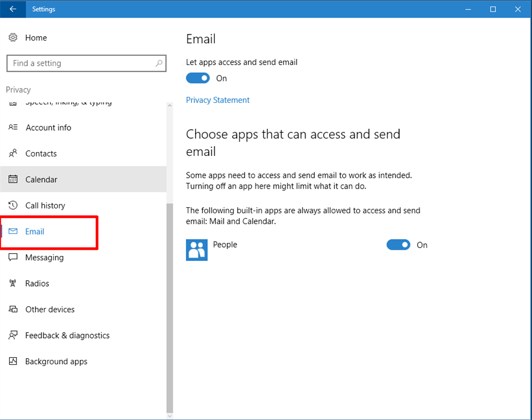Click the Messaging speech bubble icon
532x420 pixels.
point(13,258)
